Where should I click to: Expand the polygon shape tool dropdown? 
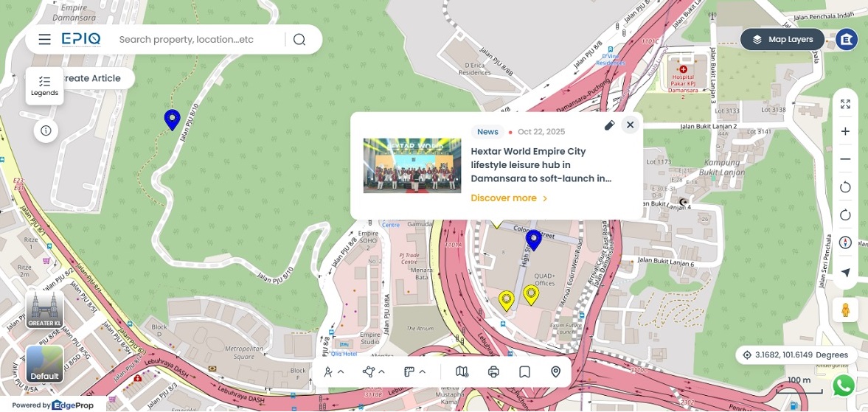(374, 372)
